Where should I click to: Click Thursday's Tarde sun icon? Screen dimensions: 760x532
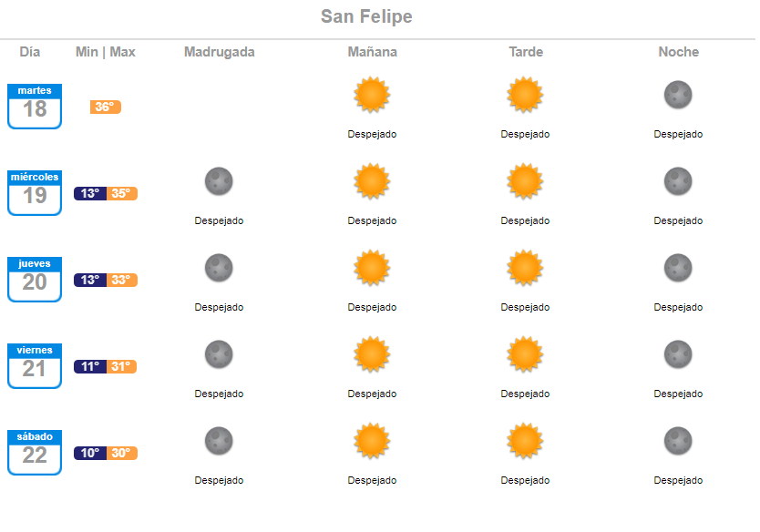coord(525,268)
